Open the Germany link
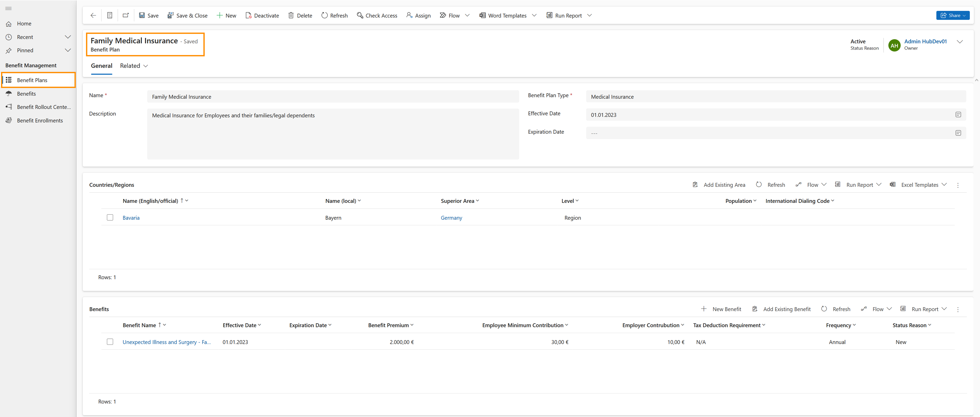 451,218
